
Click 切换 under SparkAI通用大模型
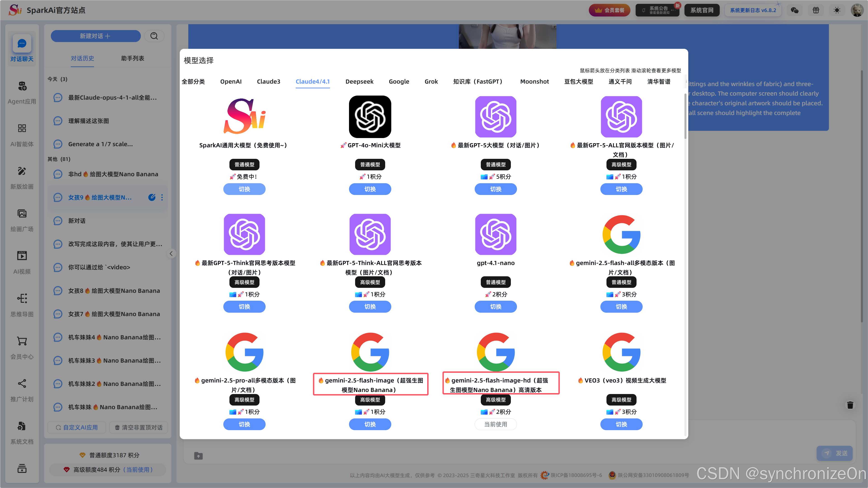tap(244, 189)
